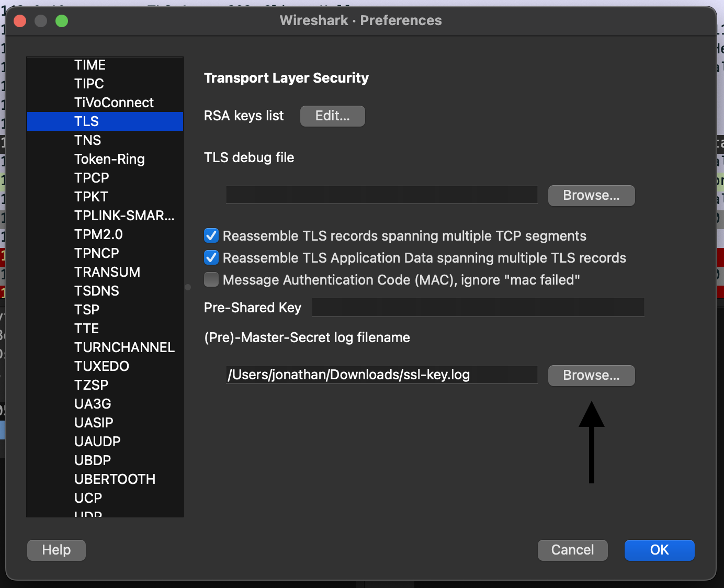Image resolution: width=724 pixels, height=588 pixels.
Task: Click the green zoom window button
Action: [x=62, y=21]
